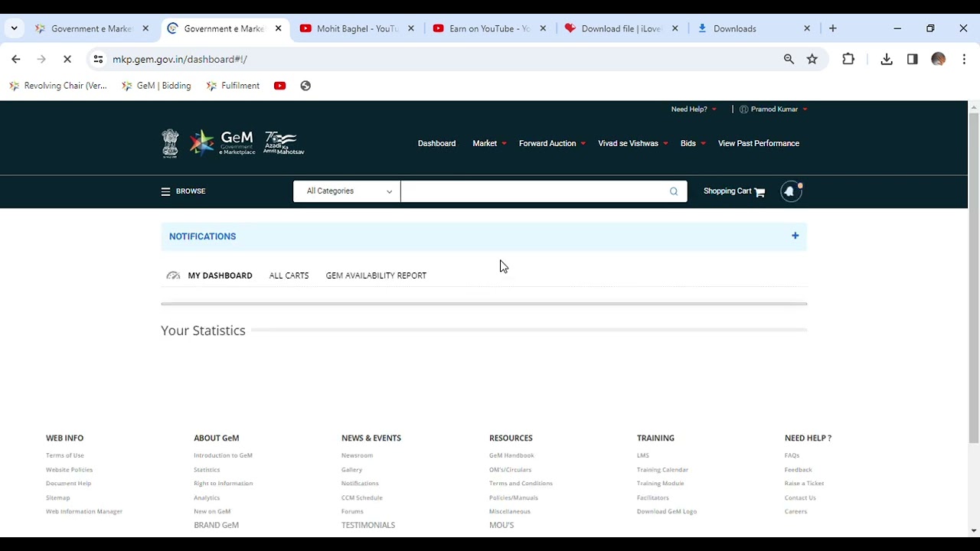Open the Pramod Kumar account dropdown

tap(773, 109)
